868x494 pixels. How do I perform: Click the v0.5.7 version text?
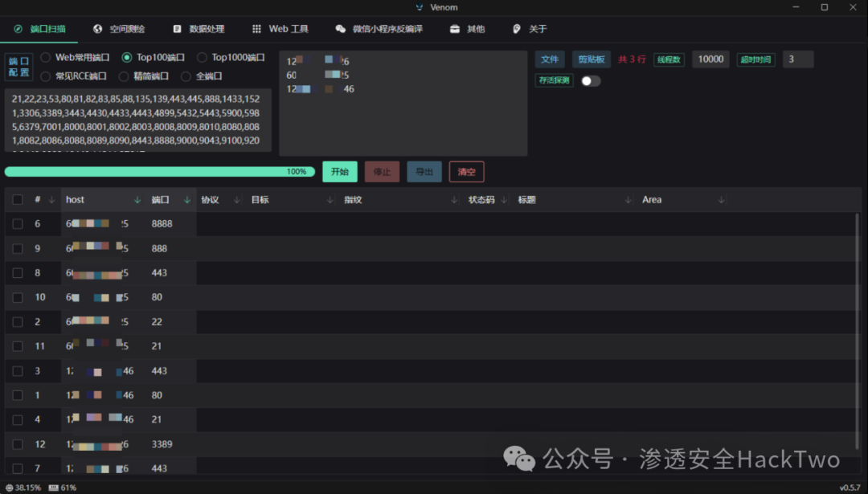(x=850, y=488)
